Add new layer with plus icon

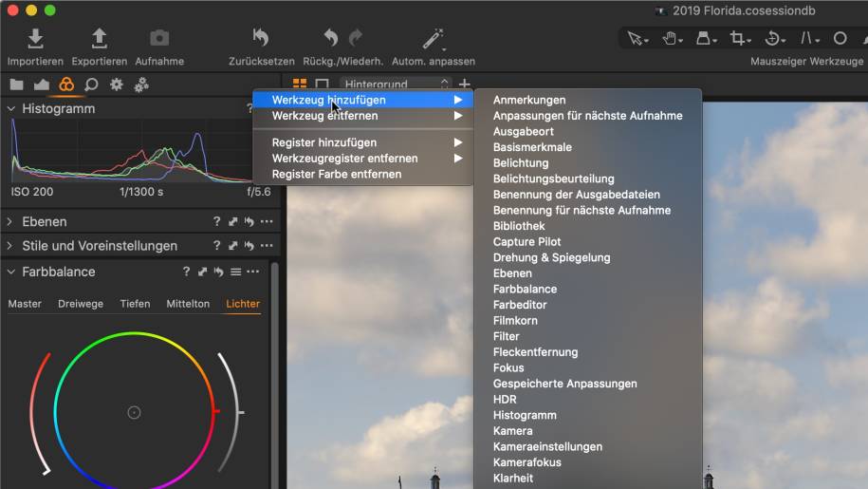point(465,85)
